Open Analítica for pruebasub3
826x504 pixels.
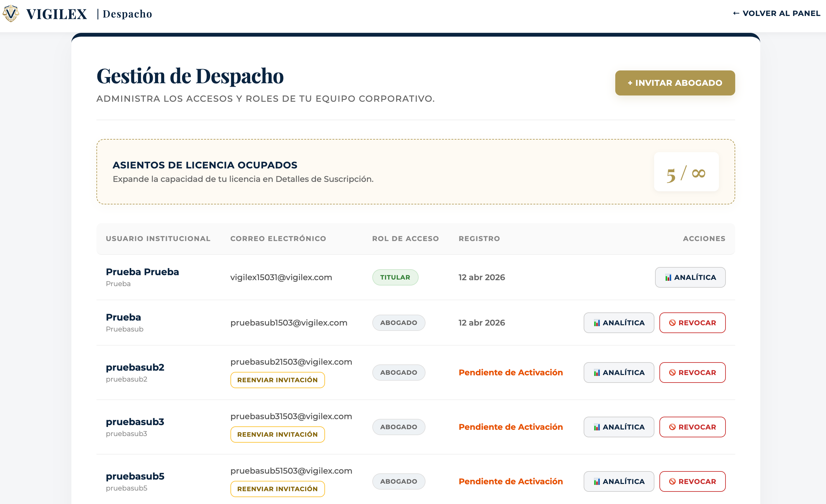point(618,427)
